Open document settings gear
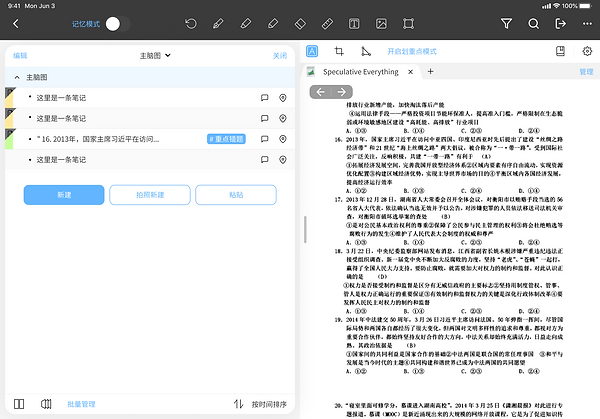 (587, 51)
